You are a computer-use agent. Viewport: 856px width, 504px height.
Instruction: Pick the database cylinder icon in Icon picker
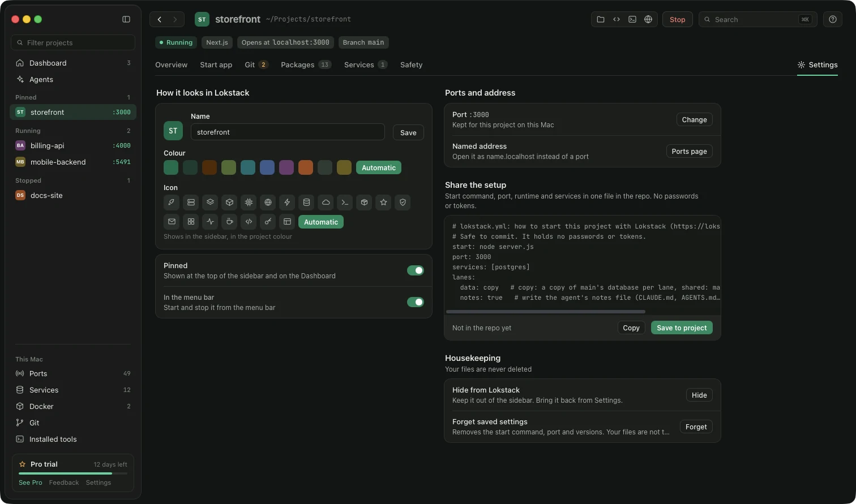click(x=306, y=203)
